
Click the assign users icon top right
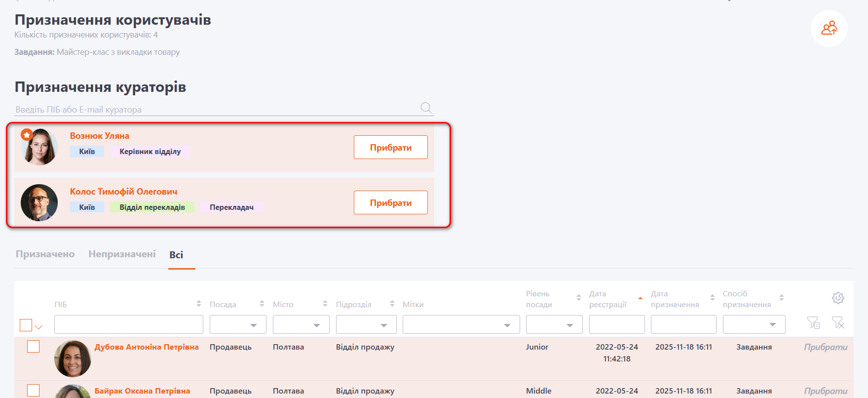[x=829, y=28]
